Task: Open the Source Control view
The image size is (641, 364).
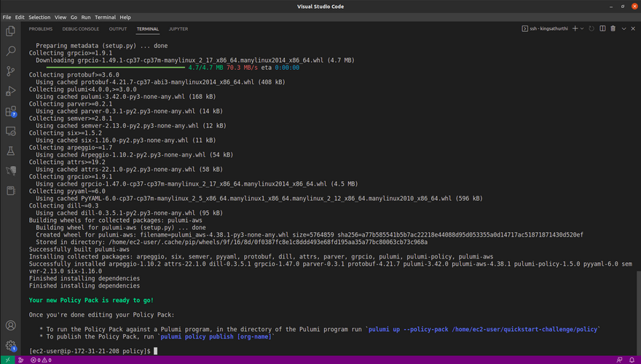Action: point(10,71)
